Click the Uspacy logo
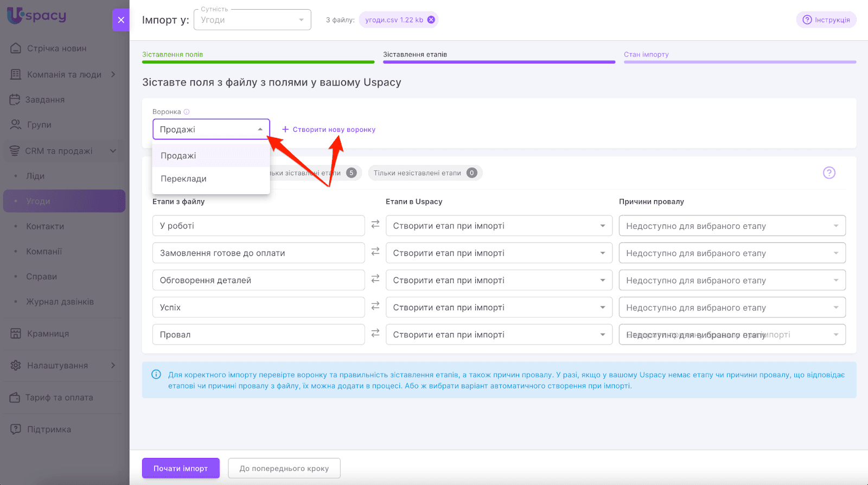 (37, 16)
